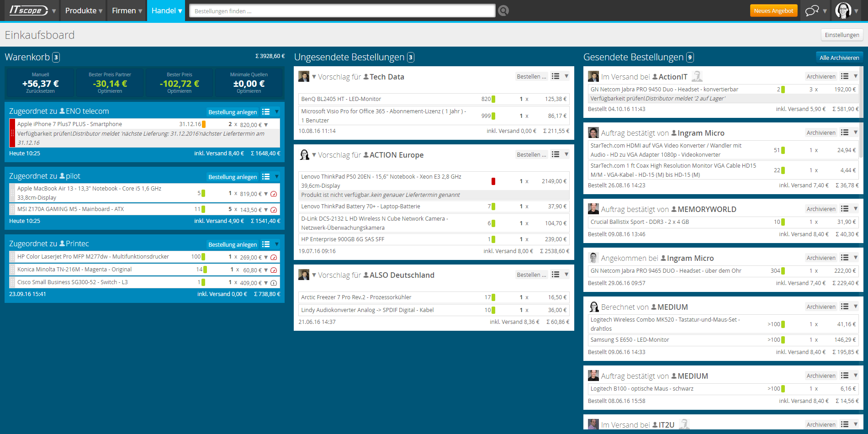Click green stock indicator on BenQ BL2405 row
Viewport: 868px width, 434px height.
click(x=493, y=99)
